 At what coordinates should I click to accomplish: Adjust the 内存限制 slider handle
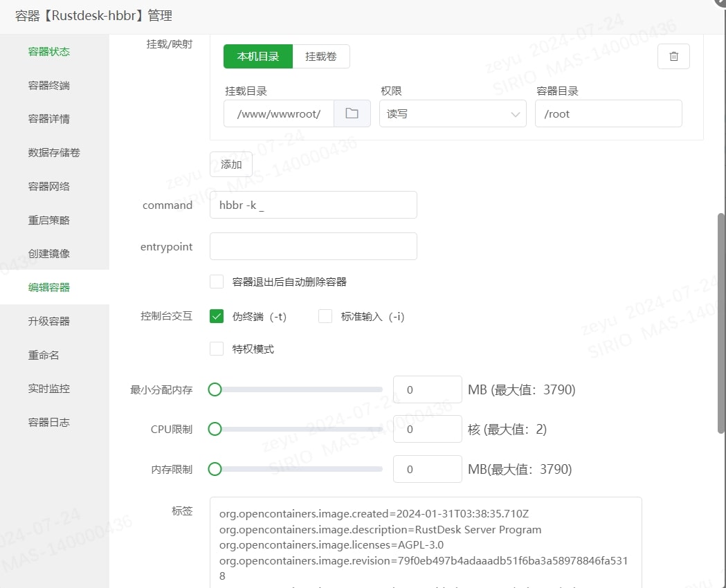(215, 469)
